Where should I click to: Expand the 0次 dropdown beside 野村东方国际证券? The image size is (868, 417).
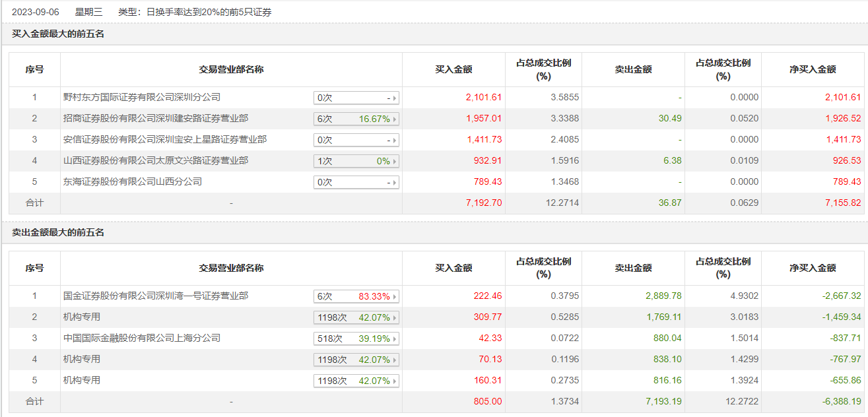(356, 98)
